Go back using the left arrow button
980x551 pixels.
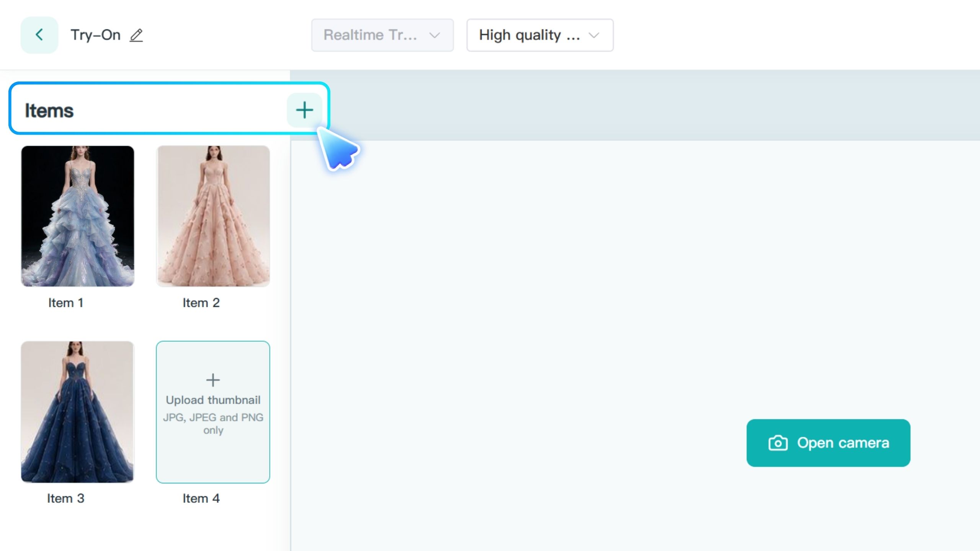[x=39, y=35]
